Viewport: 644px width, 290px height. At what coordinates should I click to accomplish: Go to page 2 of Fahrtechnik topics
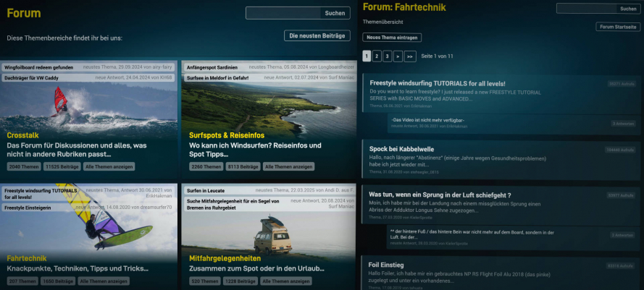click(x=377, y=56)
